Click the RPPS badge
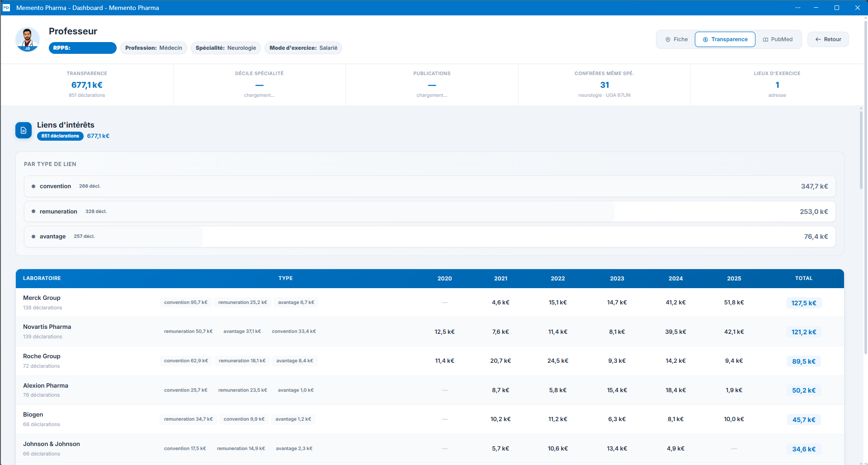The width and height of the screenshot is (868, 465). pos(83,48)
